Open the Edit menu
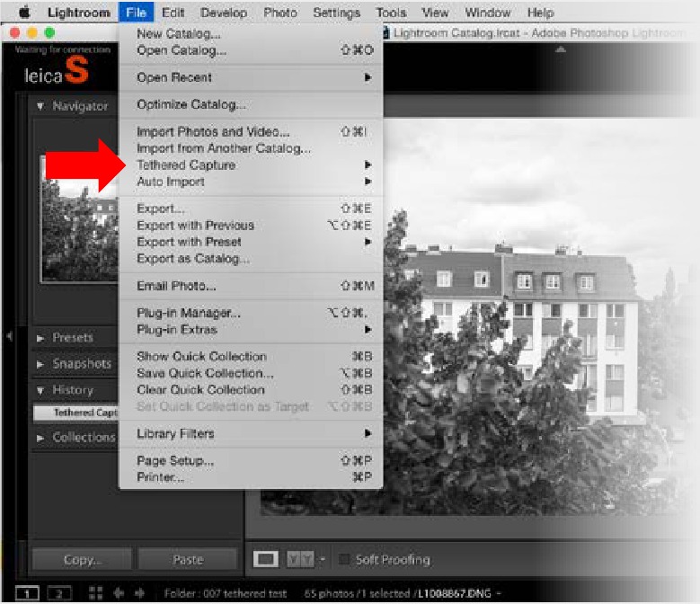The image size is (700, 604). (x=173, y=13)
